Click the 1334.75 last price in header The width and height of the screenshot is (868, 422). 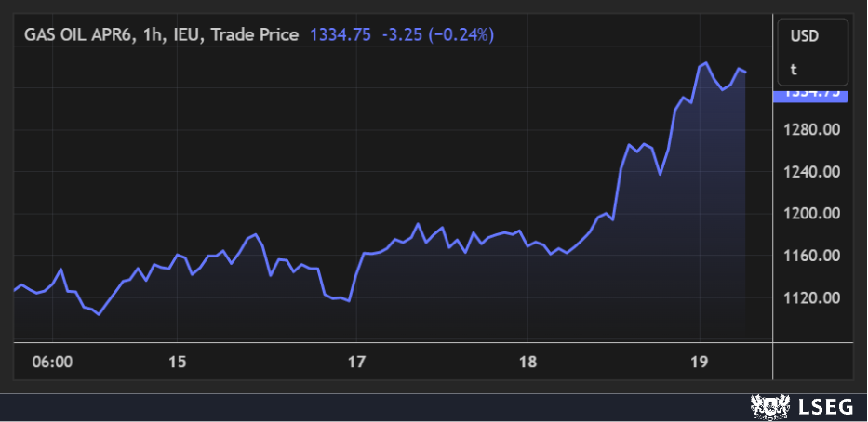click(340, 34)
